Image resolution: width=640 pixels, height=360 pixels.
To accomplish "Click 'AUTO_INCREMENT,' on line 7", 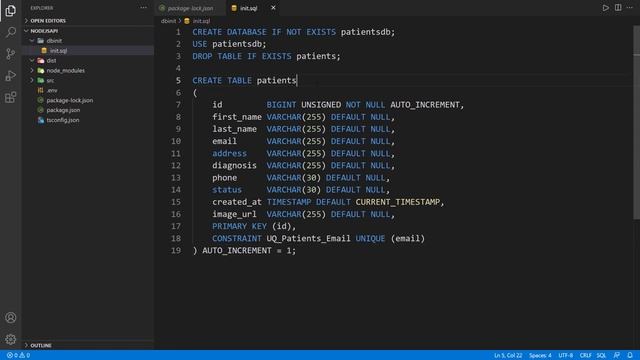I will (427, 105).
